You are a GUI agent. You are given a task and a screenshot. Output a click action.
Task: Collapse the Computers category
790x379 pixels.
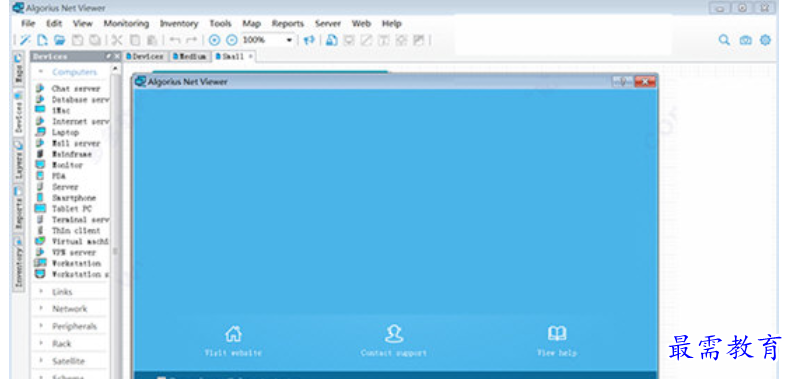pyautogui.click(x=41, y=72)
